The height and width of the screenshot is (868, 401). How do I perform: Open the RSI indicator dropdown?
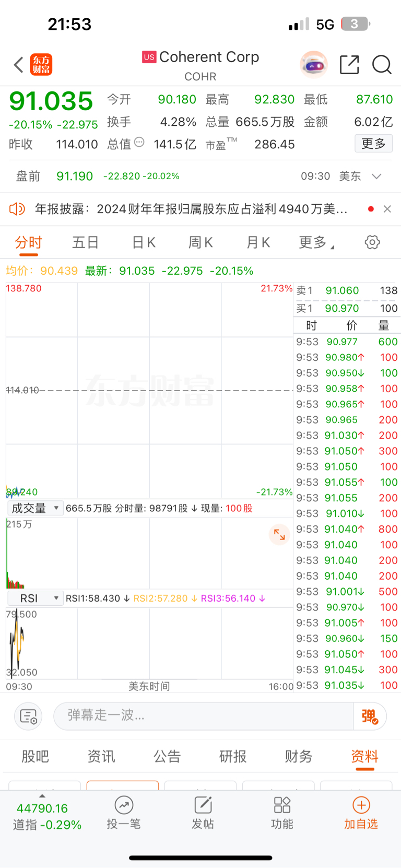35,599
